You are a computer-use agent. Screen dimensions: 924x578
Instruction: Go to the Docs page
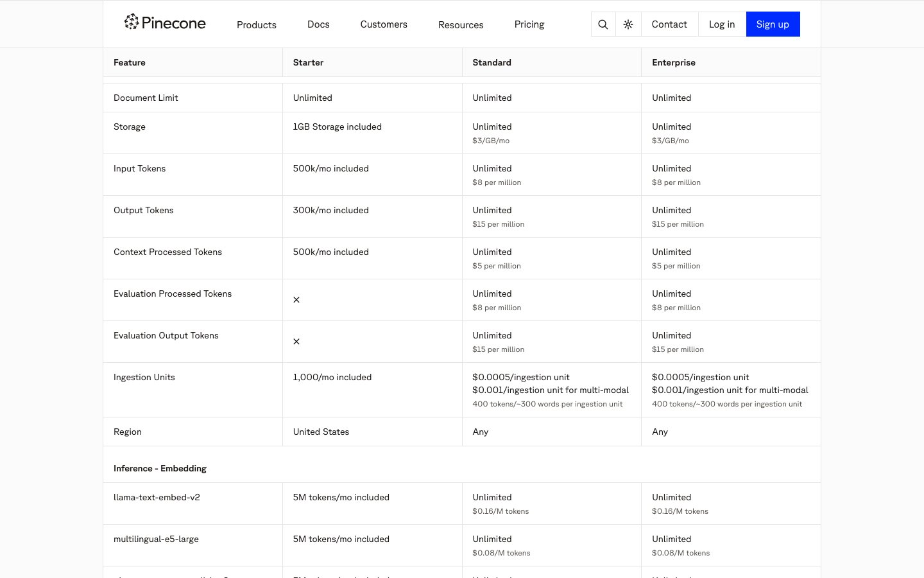click(x=318, y=24)
